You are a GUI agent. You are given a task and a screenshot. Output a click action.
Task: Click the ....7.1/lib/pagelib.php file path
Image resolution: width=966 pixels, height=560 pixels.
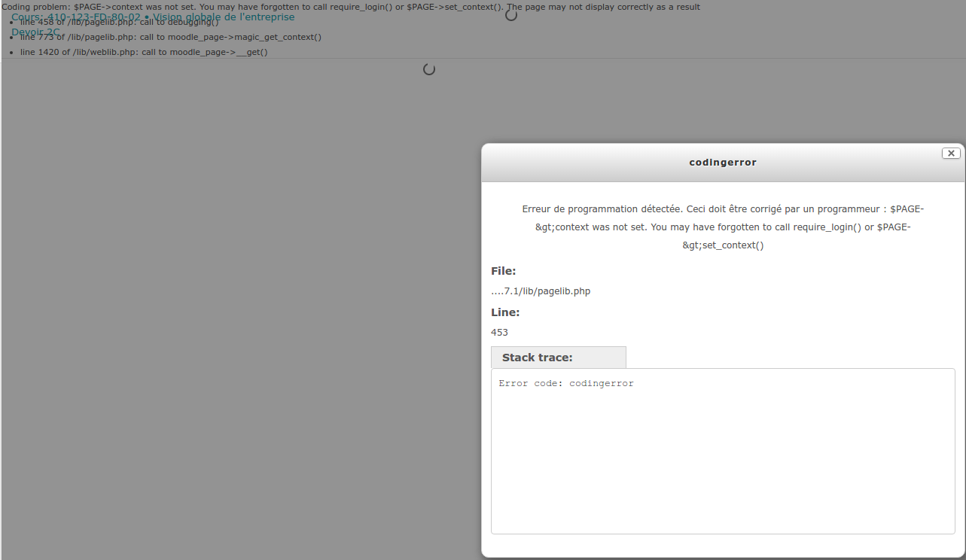click(x=541, y=291)
